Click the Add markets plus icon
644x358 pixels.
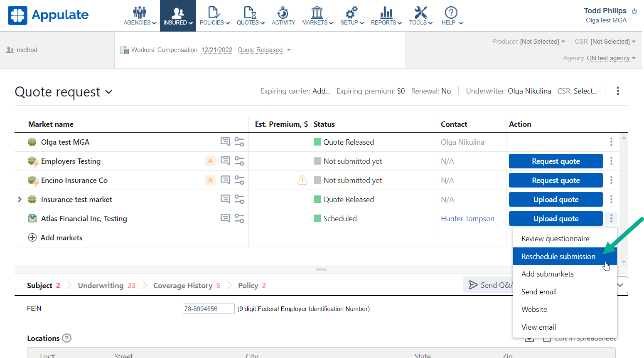32,237
